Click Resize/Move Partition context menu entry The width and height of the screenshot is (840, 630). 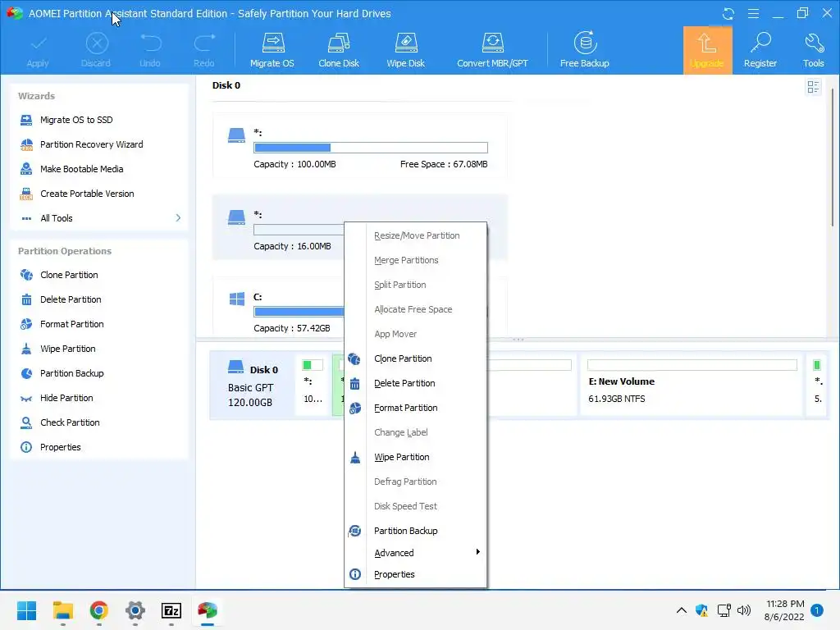(415, 235)
